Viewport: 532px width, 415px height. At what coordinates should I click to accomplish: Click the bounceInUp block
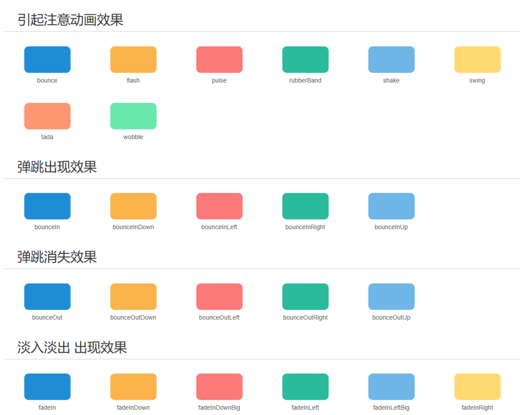[391, 206]
